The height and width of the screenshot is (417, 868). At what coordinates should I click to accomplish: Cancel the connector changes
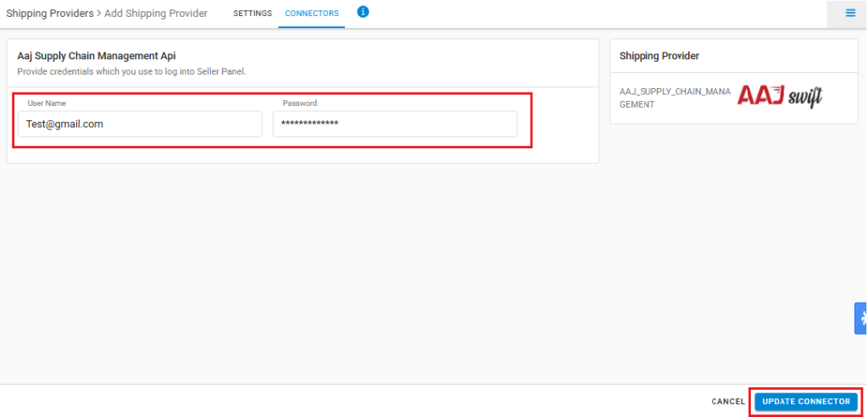[x=728, y=401]
